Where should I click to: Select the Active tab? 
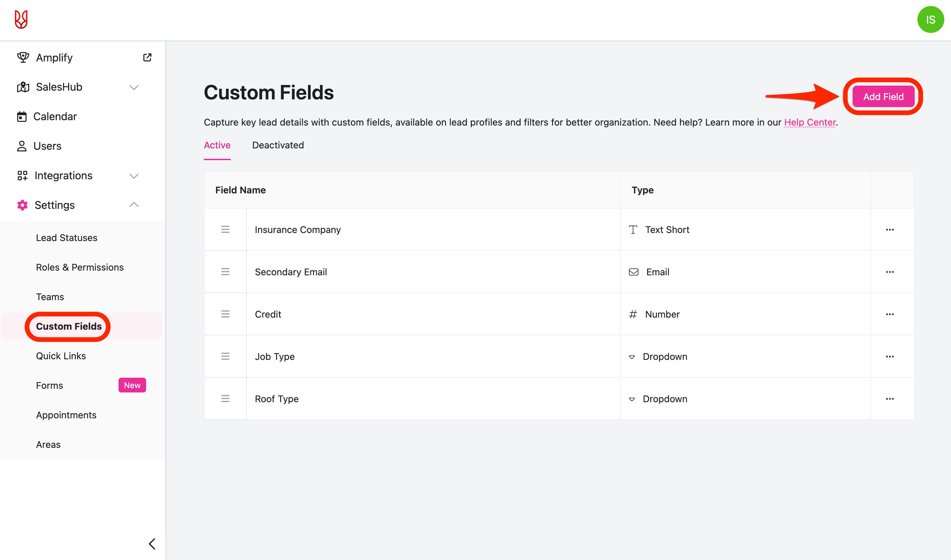(217, 145)
